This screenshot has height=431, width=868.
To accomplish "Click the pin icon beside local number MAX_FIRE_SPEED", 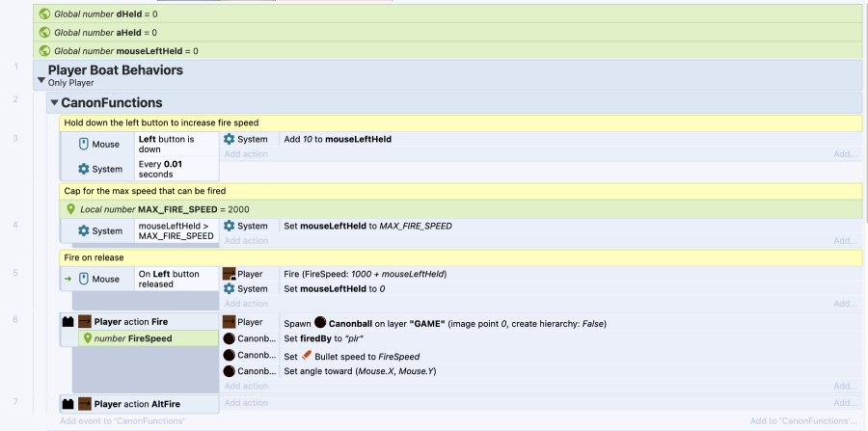I will click(x=70, y=209).
